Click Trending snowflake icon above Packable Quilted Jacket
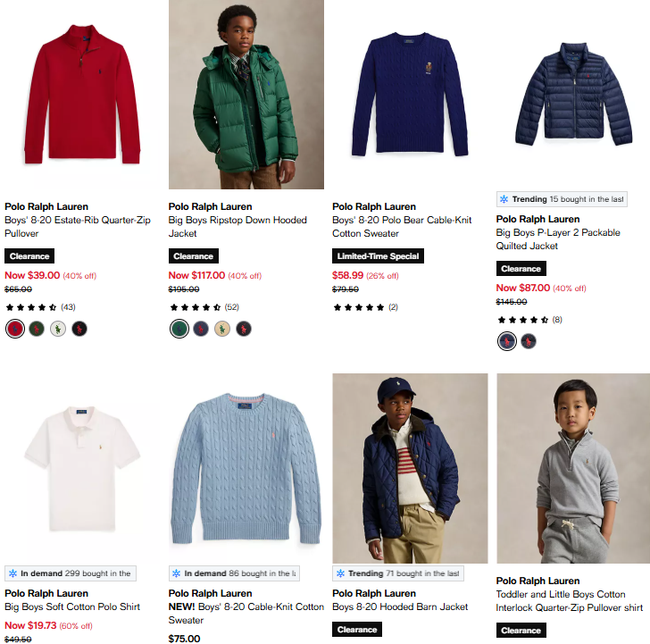Screen dimensions: 650x644 coord(504,199)
